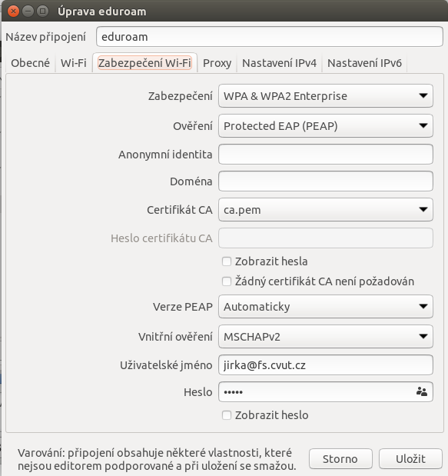Click the Uživatelské jméno field
Image resolution: width=448 pixels, height=476 pixels.
[326, 365]
